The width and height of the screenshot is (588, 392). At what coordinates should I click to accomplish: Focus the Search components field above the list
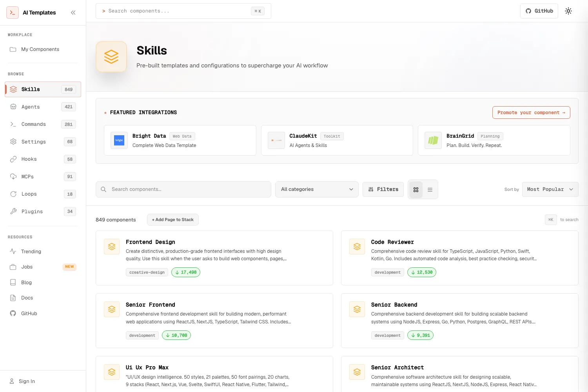[x=183, y=189]
